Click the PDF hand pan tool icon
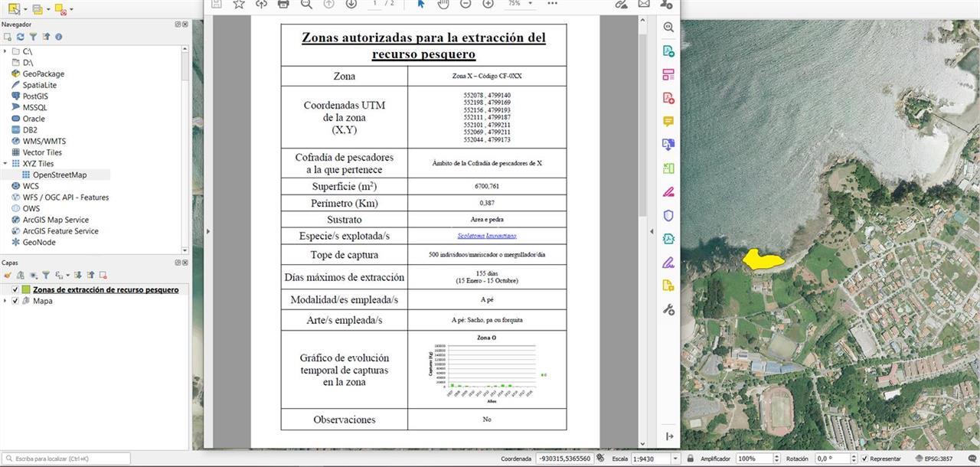 [x=443, y=3]
